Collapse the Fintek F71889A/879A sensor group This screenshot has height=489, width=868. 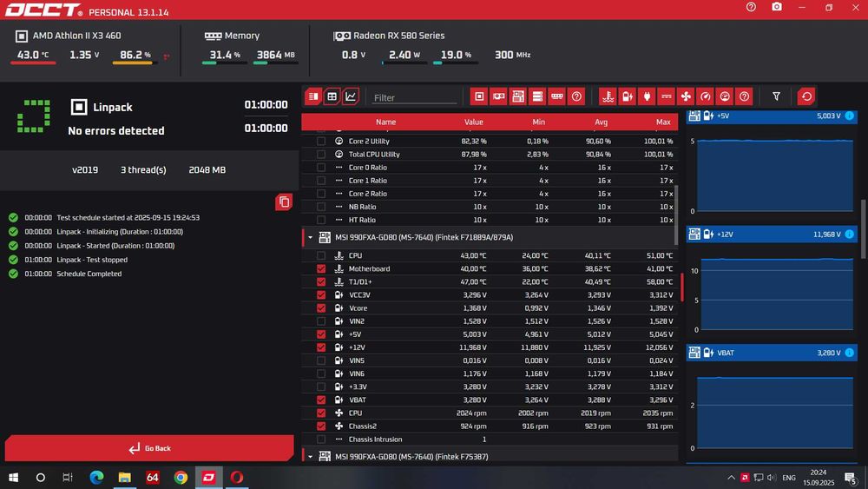coord(310,238)
